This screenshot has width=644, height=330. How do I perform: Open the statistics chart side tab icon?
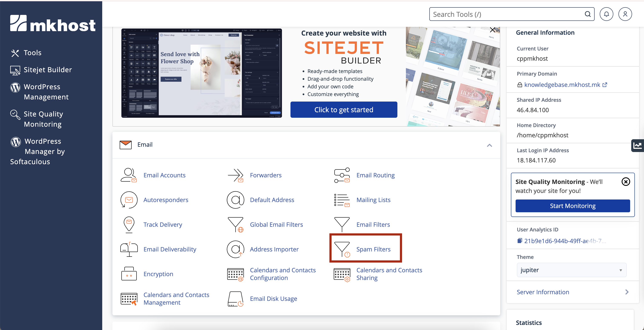637,145
